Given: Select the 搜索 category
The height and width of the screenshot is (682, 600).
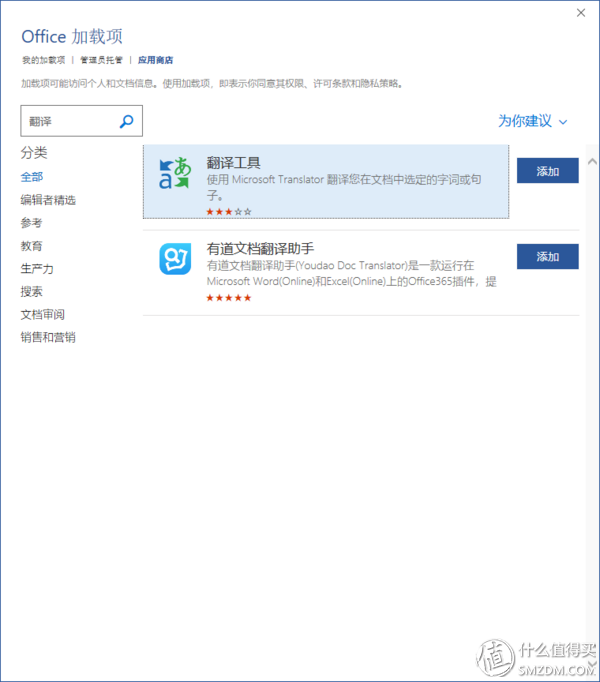Looking at the screenshot, I should pyautogui.click(x=31, y=291).
